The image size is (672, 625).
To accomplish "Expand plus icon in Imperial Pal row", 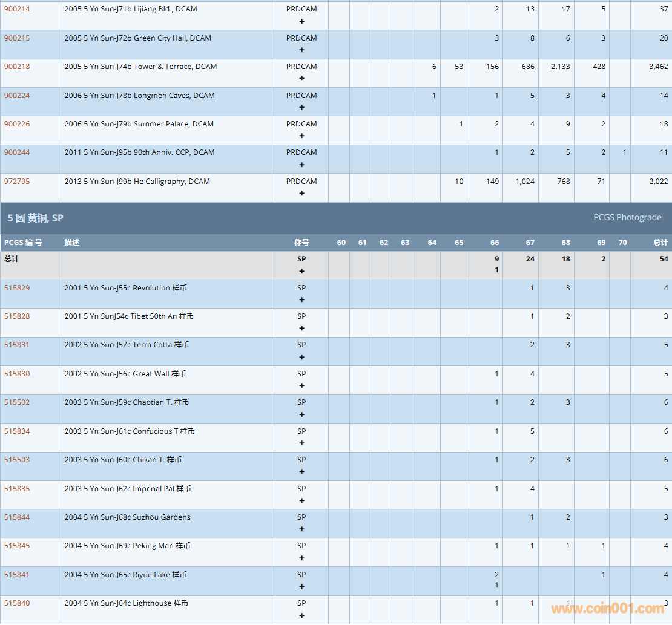I will coord(301,501).
